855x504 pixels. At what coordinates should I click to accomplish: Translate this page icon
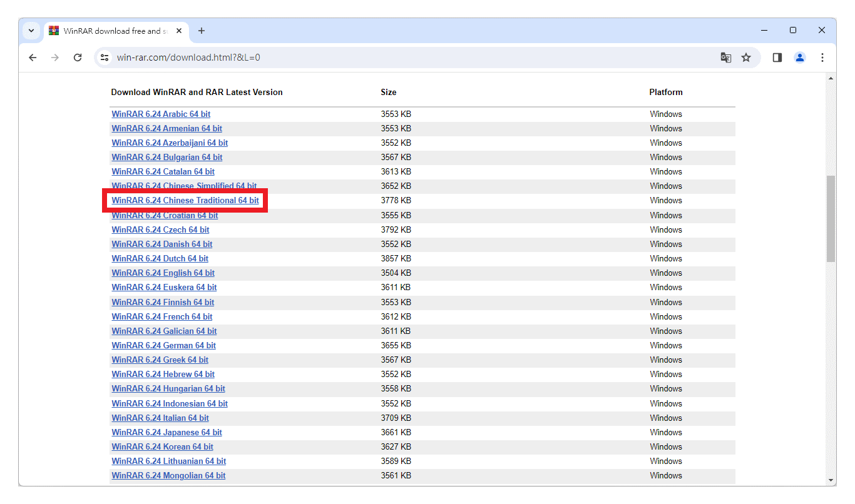point(726,58)
